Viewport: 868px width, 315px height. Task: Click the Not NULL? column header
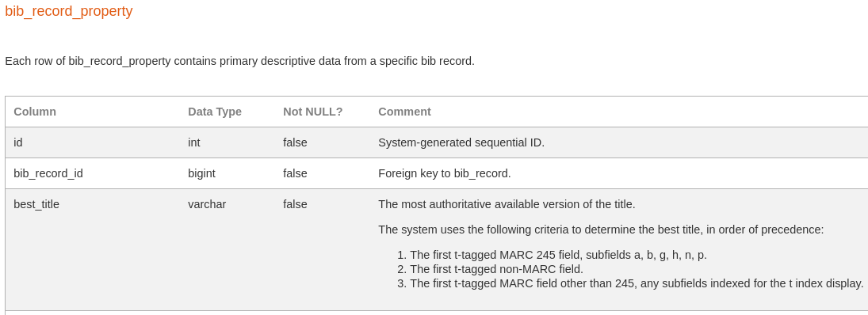(x=313, y=112)
